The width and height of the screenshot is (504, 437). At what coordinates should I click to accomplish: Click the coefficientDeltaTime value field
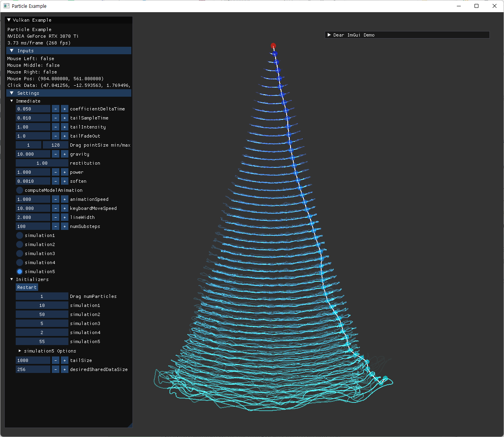coord(33,109)
